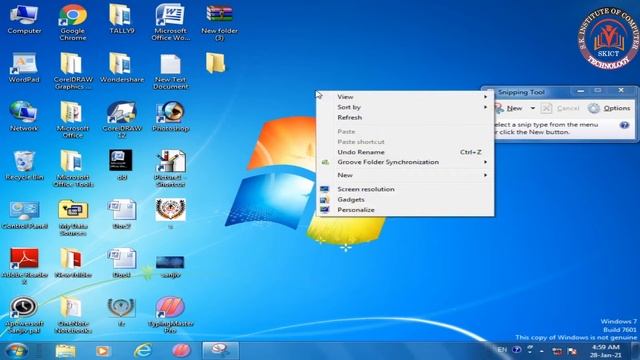Screen dimensions: 640x360
Task: Select the Microsoft Office Word shortcut icon
Action: (170, 16)
